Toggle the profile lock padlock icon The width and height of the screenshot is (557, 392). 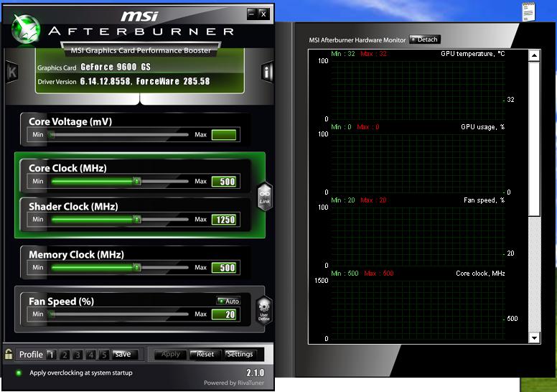coord(9,354)
